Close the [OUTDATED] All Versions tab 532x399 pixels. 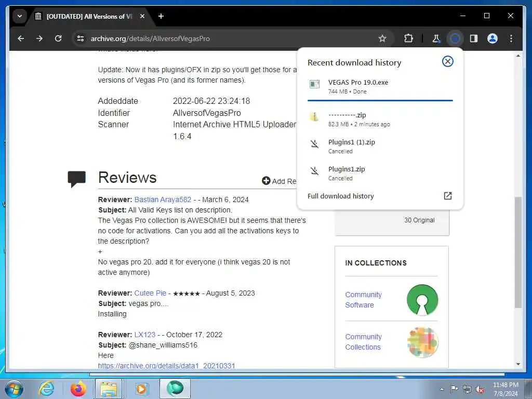(142, 16)
